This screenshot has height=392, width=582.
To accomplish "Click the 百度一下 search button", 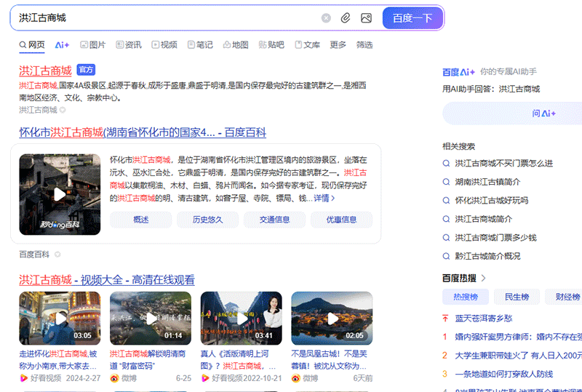I will 412,18.
